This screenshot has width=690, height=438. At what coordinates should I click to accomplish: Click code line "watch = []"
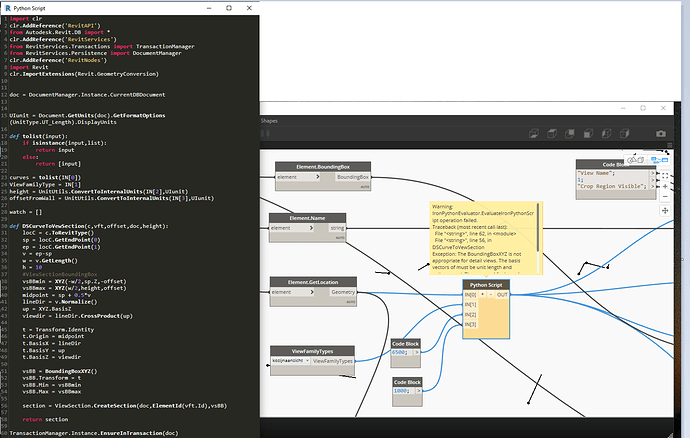tap(26, 212)
